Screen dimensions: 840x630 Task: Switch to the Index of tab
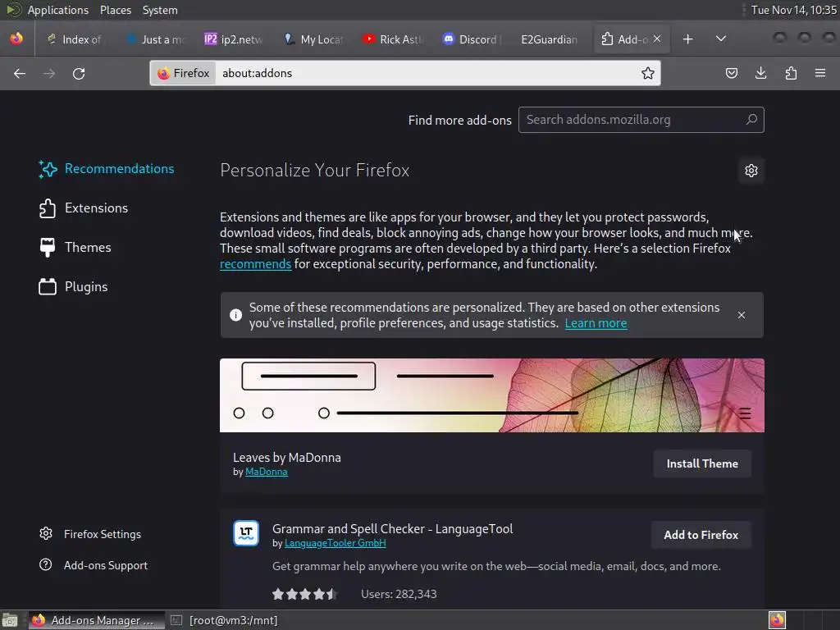74,39
